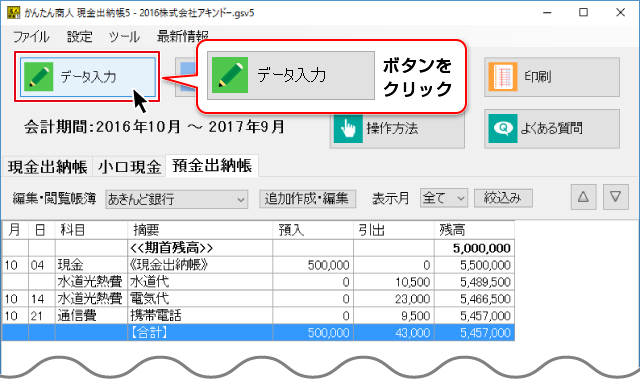Click the 絞込み filter button
Image resolution: width=640 pixels, height=381 pixels.
coord(503,198)
